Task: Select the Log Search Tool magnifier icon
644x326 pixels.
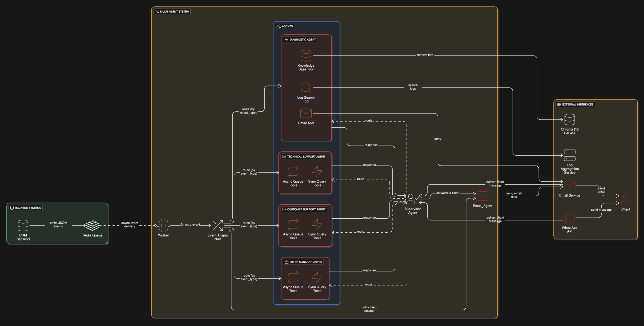Action: click(x=306, y=88)
